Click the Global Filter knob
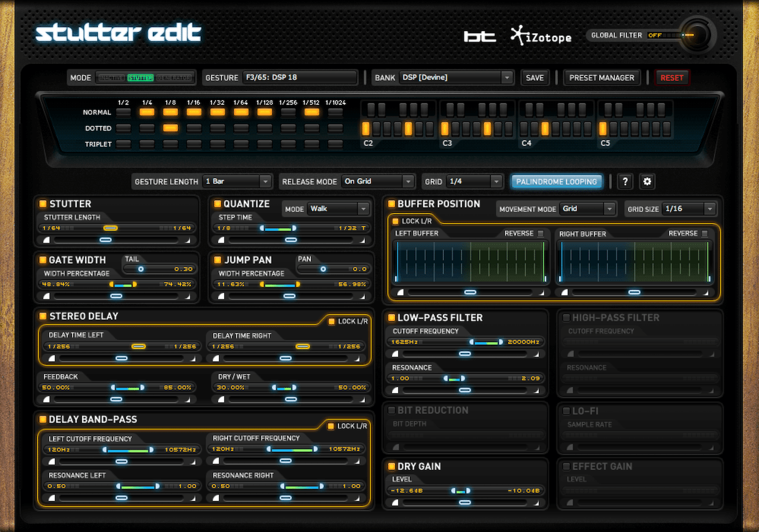Viewport: 759px width, 532px height. 699,35
